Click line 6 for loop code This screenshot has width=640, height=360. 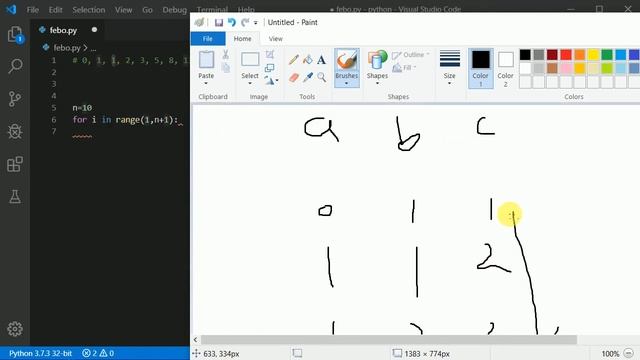coord(125,120)
